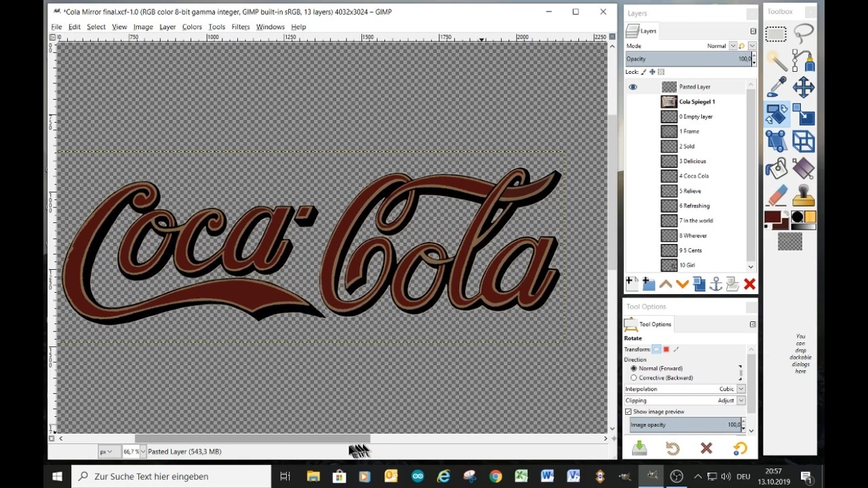
Task: Select the Move tool
Action: coord(804,87)
